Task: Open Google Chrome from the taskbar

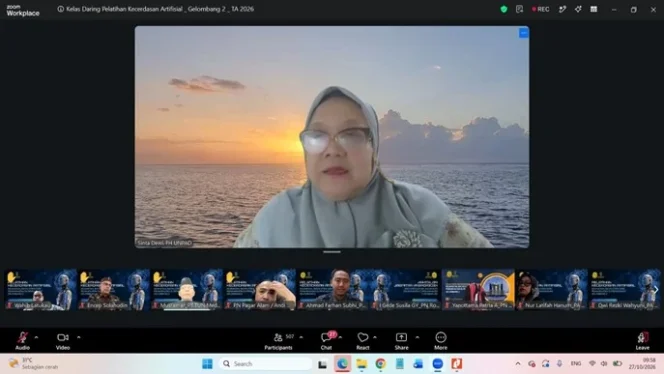Action: (380, 363)
